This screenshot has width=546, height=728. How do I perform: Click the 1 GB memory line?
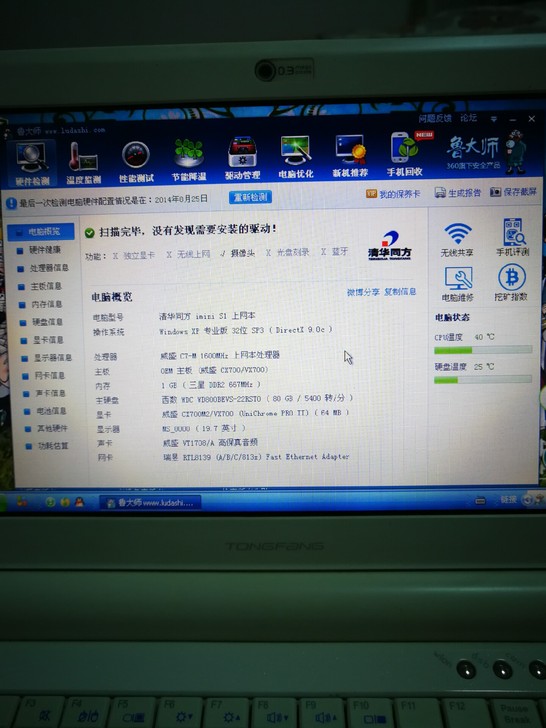click(211, 385)
